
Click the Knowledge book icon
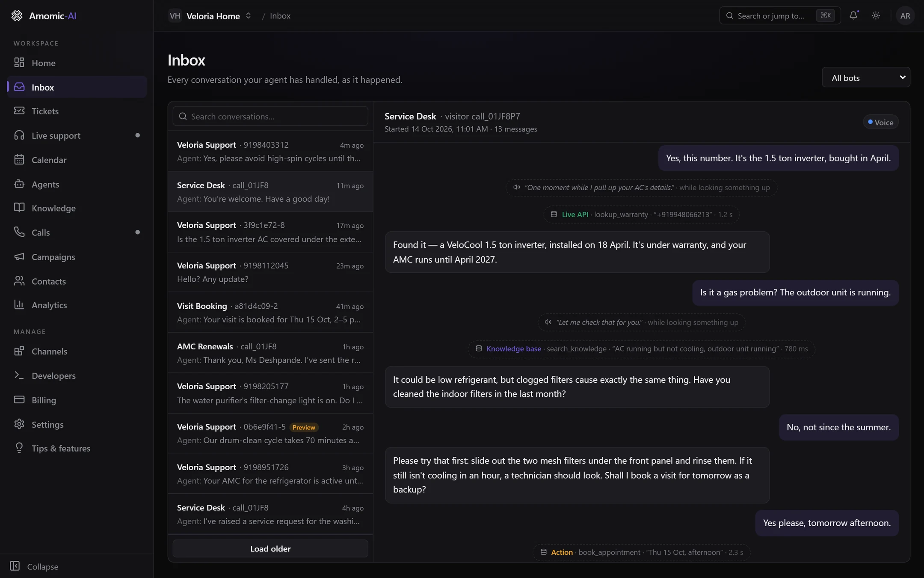pyautogui.click(x=19, y=208)
